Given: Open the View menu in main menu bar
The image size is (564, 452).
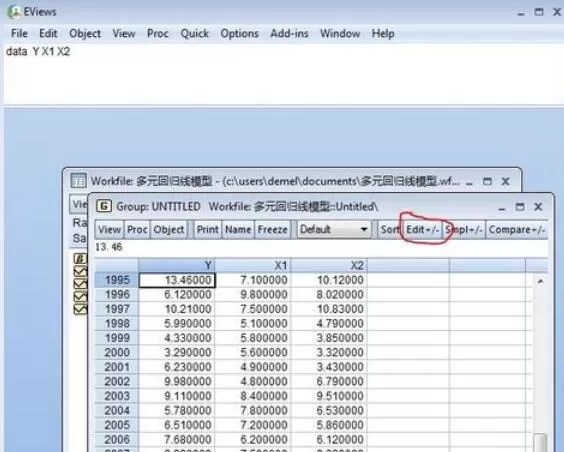Looking at the screenshot, I should click(x=124, y=33).
